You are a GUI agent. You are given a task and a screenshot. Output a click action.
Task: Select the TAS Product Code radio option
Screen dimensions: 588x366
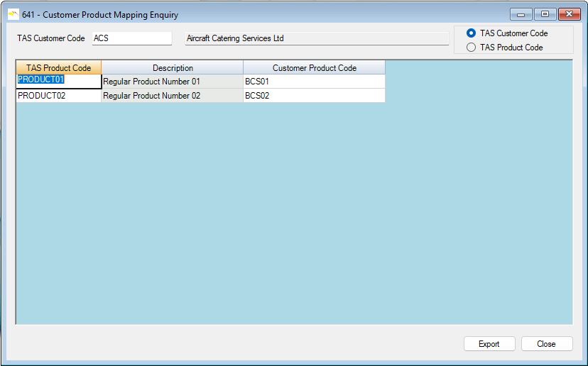point(472,48)
